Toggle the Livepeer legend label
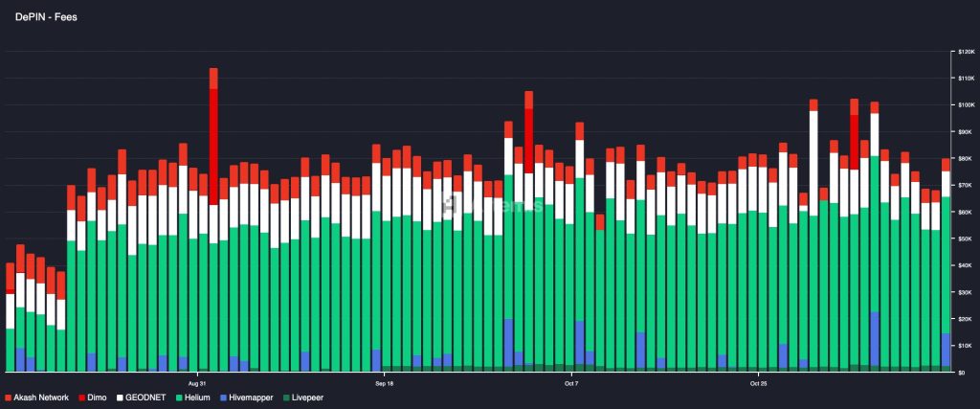 click(306, 397)
